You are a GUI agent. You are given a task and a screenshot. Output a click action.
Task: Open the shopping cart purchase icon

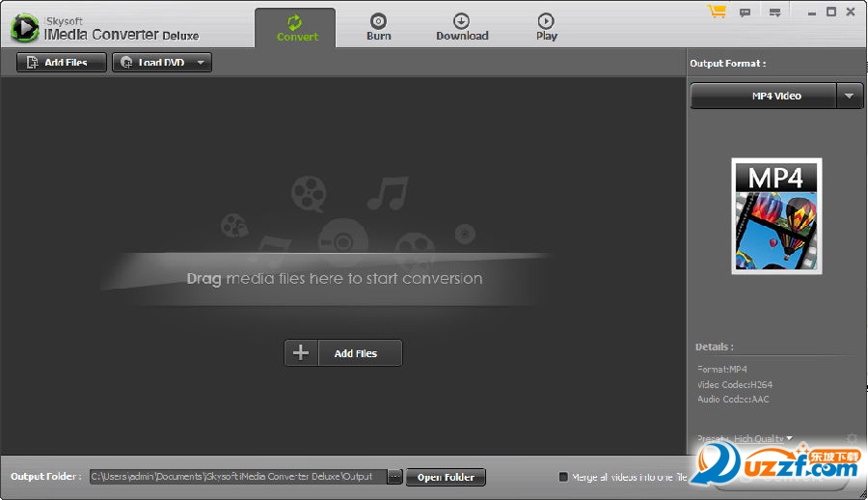[717, 12]
